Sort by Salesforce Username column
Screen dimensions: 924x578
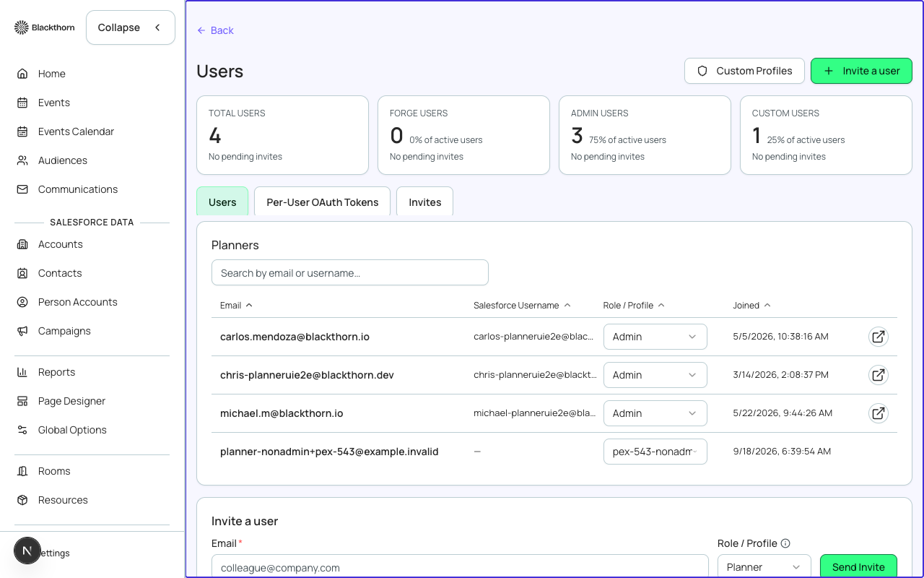point(522,305)
